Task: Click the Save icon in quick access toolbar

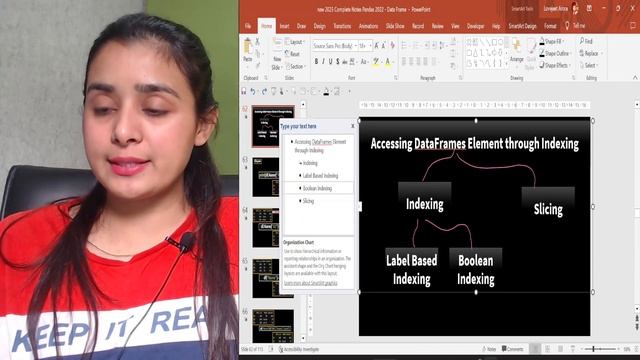Action: pyautogui.click(x=244, y=91)
